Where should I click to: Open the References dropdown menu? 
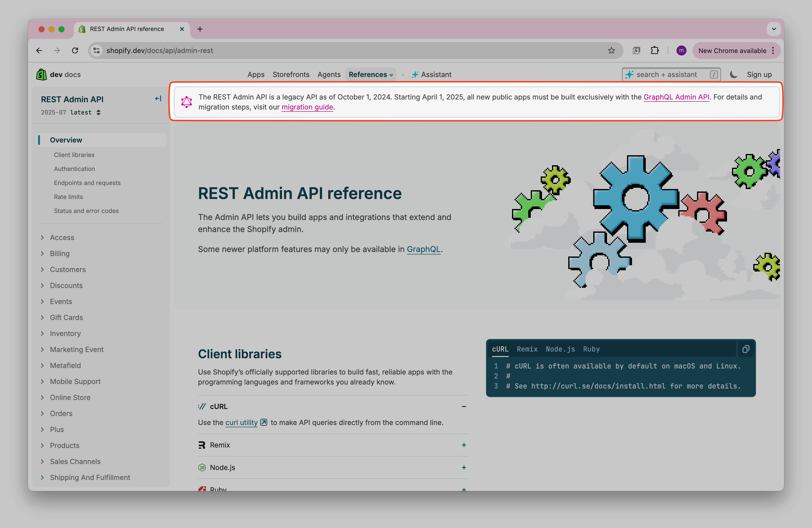point(370,74)
